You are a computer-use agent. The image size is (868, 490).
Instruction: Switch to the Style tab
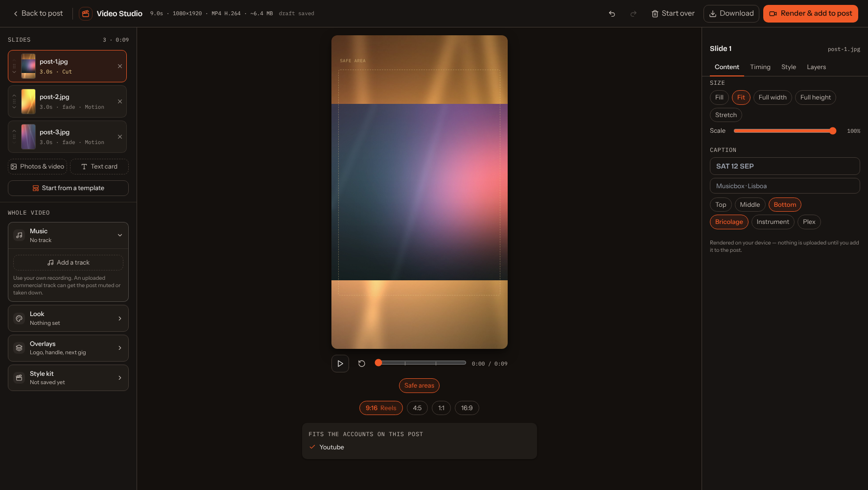pyautogui.click(x=788, y=67)
